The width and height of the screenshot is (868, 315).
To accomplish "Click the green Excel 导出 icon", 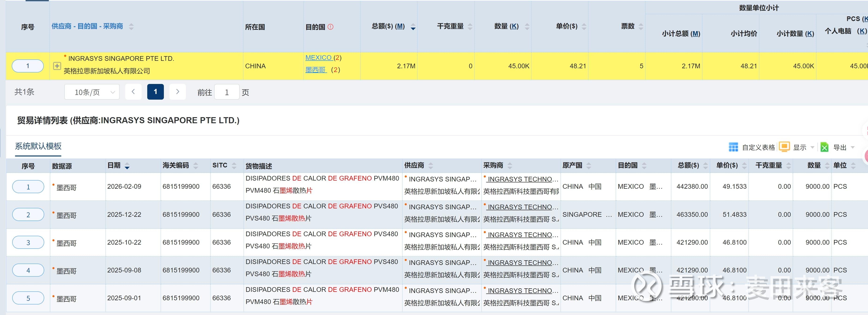I will point(824,147).
